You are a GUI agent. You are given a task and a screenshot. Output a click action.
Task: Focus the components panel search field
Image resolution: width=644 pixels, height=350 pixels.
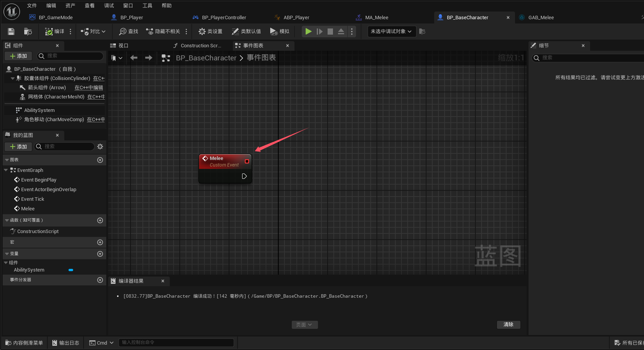(70, 56)
